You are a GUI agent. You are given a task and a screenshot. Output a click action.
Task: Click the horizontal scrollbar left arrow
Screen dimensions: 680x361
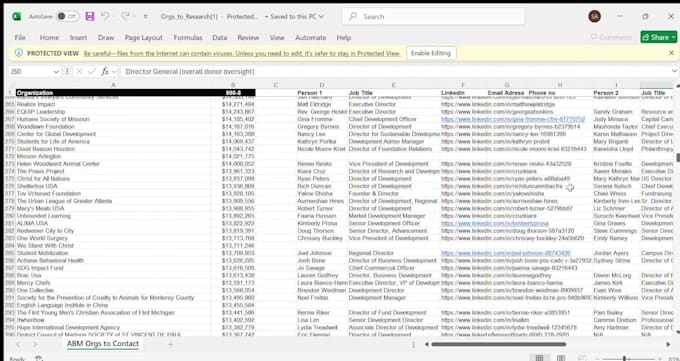tap(427, 344)
